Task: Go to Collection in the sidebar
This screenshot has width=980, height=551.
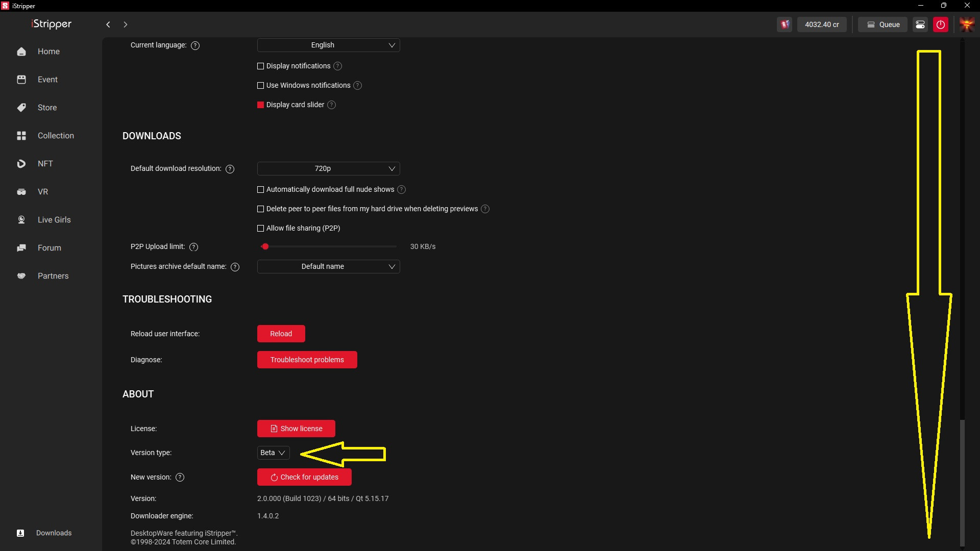Action: tap(55, 136)
